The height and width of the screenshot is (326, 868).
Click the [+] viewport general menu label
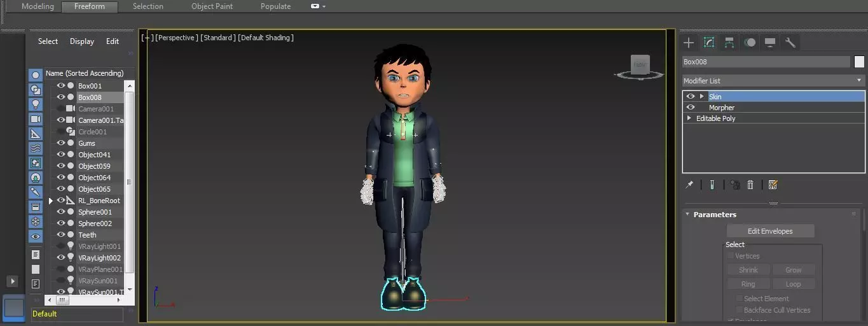click(148, 38)
